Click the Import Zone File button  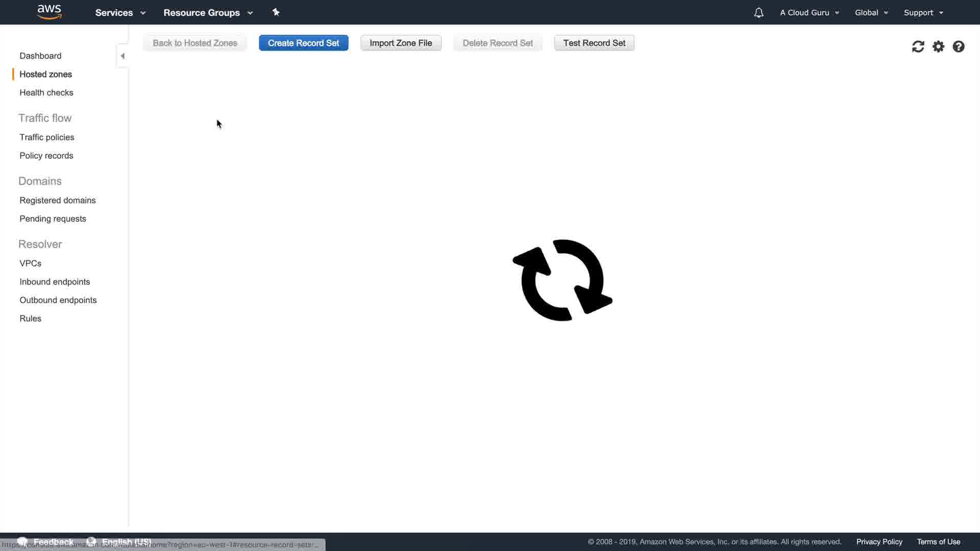(x=401, y=43)
